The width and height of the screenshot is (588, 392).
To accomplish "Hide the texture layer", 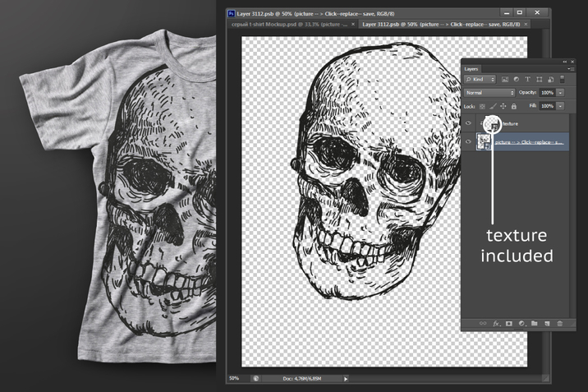I will 468,123.
